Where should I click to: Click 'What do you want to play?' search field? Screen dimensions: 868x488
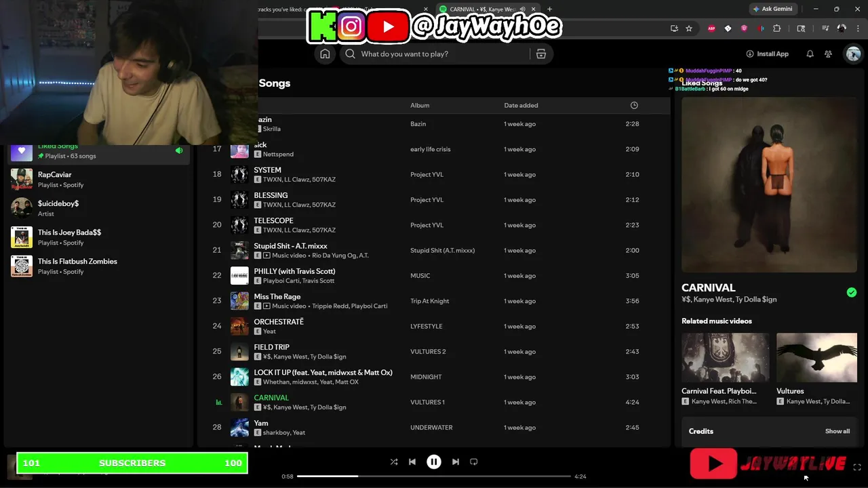(434, 54)
